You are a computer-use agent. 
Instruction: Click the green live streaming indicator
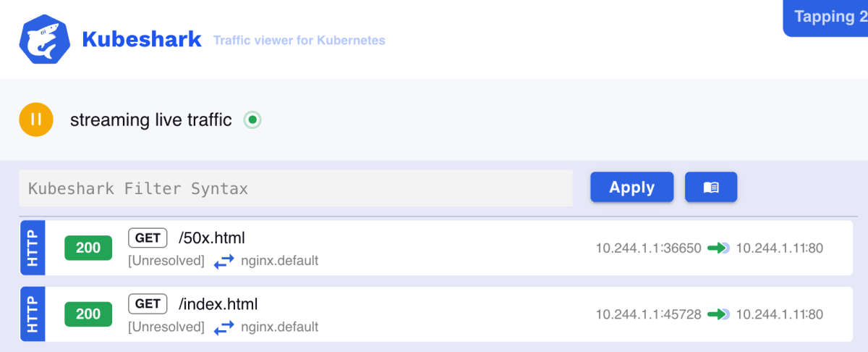click(x=252, y=120)
